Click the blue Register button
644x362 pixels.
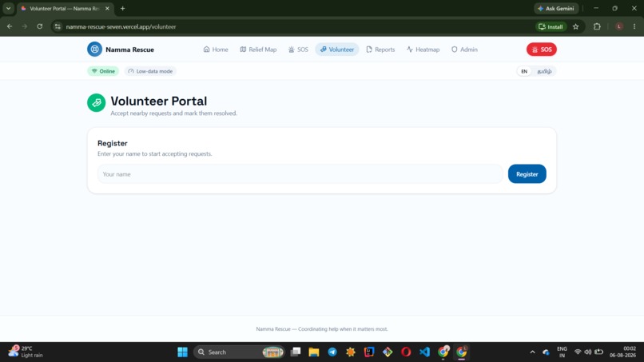[527, 174]
